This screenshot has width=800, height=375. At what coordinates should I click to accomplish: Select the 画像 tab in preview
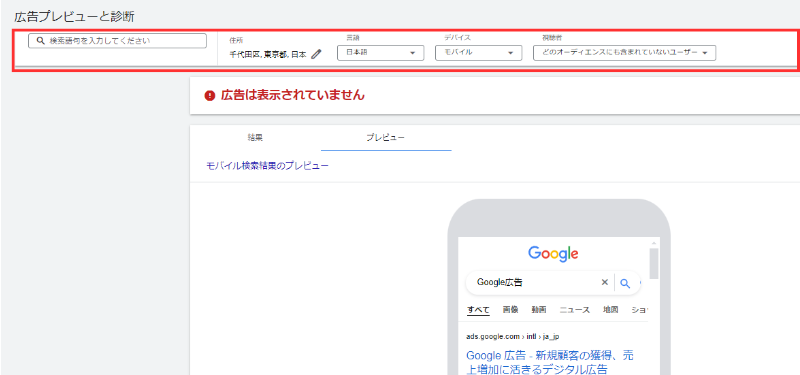tap(510, 310)
